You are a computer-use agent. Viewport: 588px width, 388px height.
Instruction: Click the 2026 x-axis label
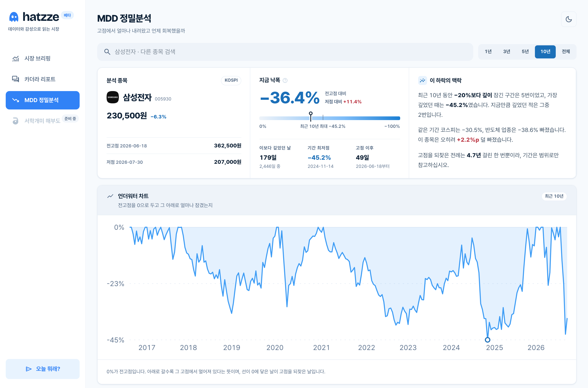tap(536, 348)
